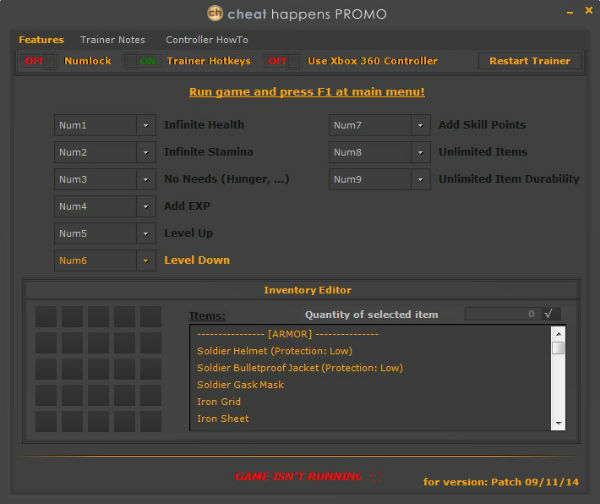Toggle the Trainer Hotkeys switch

(x=142, y=61)
